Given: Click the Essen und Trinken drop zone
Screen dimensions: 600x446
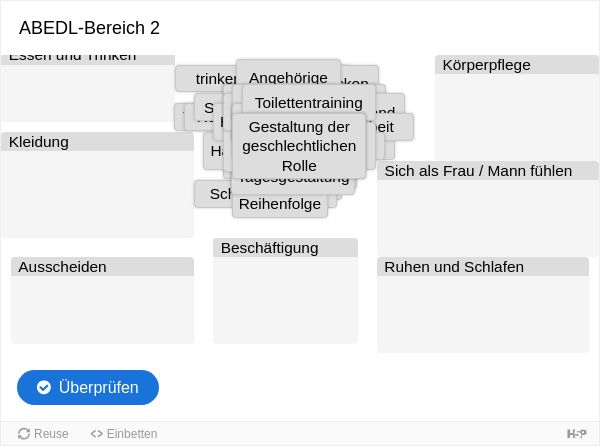Looking at the screenshot, I should click(x=88, y=88).
